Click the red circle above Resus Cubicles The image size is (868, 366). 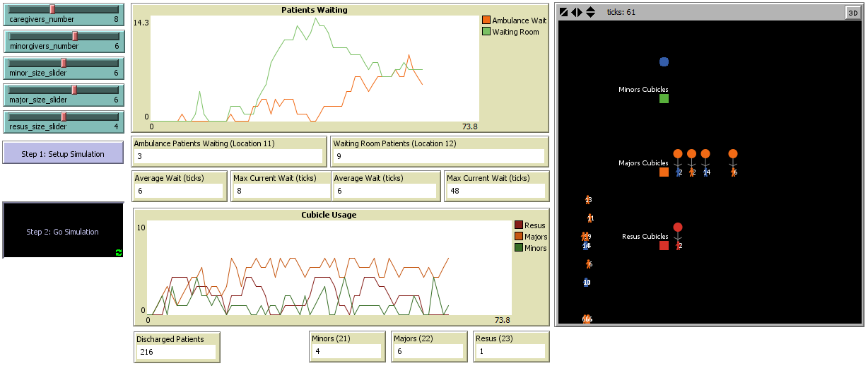tap(678, 227)
